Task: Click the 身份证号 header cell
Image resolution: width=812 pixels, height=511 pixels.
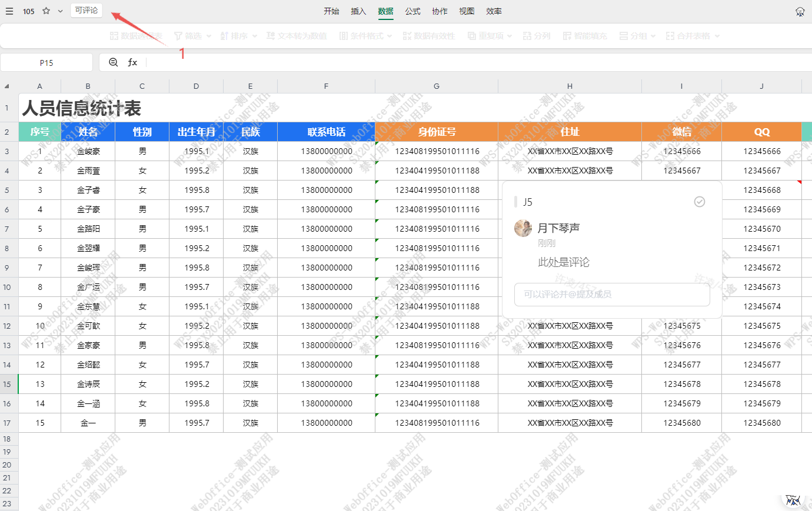Action: click(x=437, y=132)
